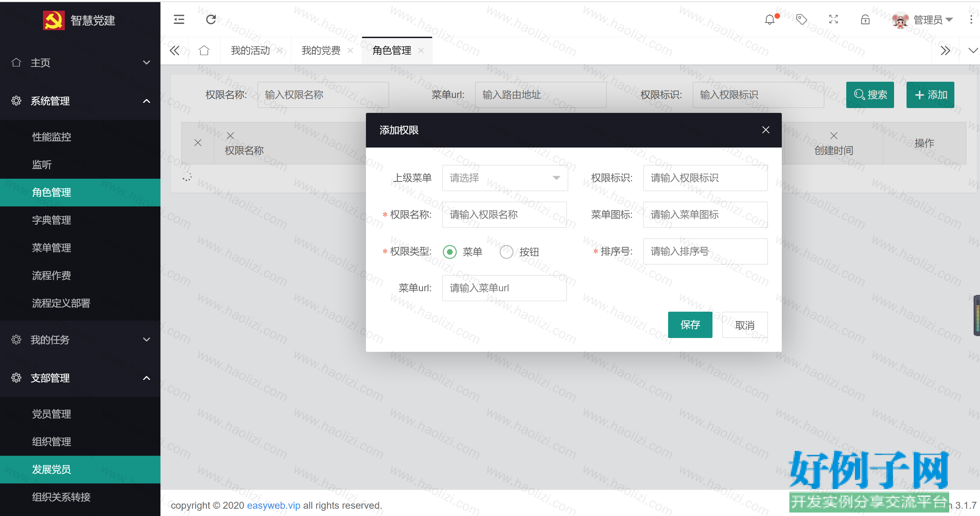Open the notification bell
The width and height of the screenshot is (980, 516).
point(769,19)
